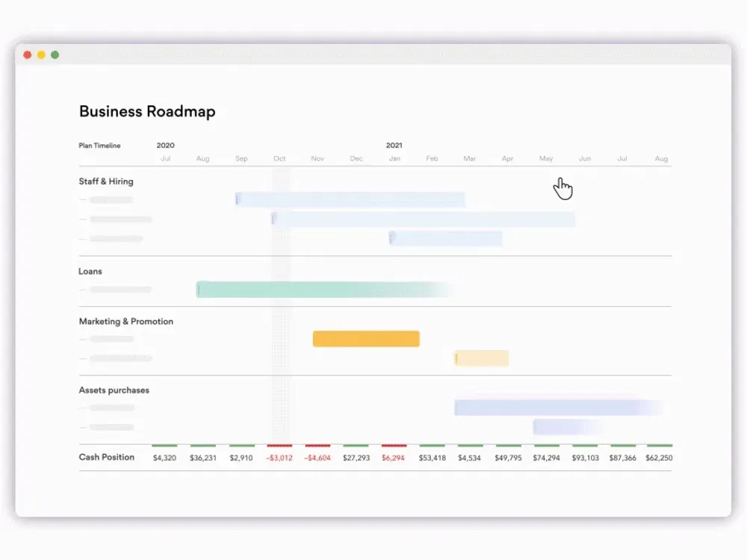Select the green Loans timeline bar
This screenshot has height=560, width=747.
tap(326, 290)
